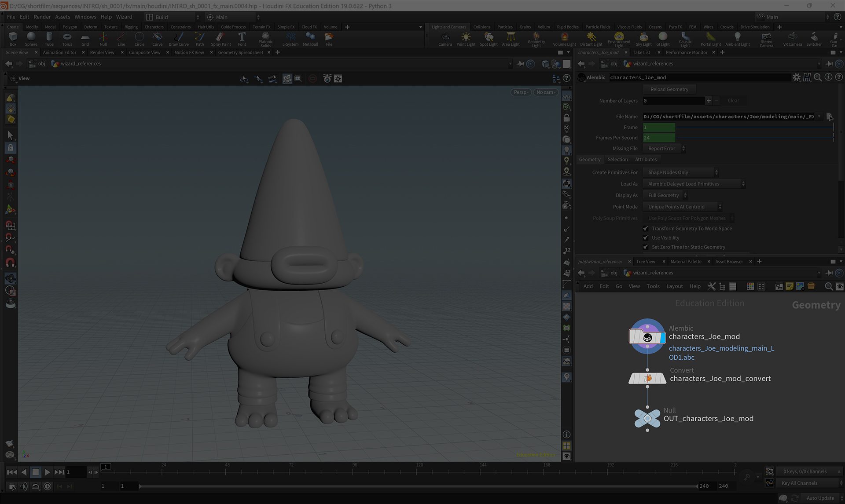
Task: Click the current frame number field
Action: [x=76, y=472]
